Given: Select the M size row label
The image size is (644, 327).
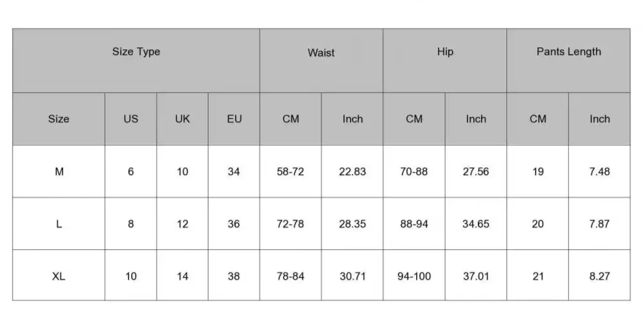Looking at the screenshot, I should (58, 171).
